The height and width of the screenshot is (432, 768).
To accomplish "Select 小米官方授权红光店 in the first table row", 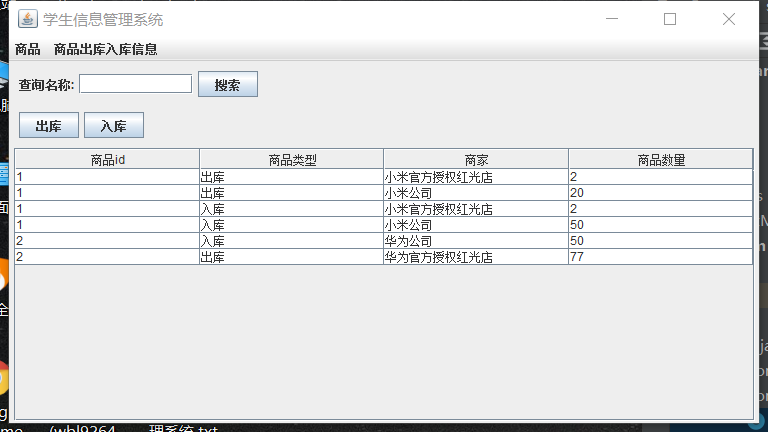I will tap(476, 177).
